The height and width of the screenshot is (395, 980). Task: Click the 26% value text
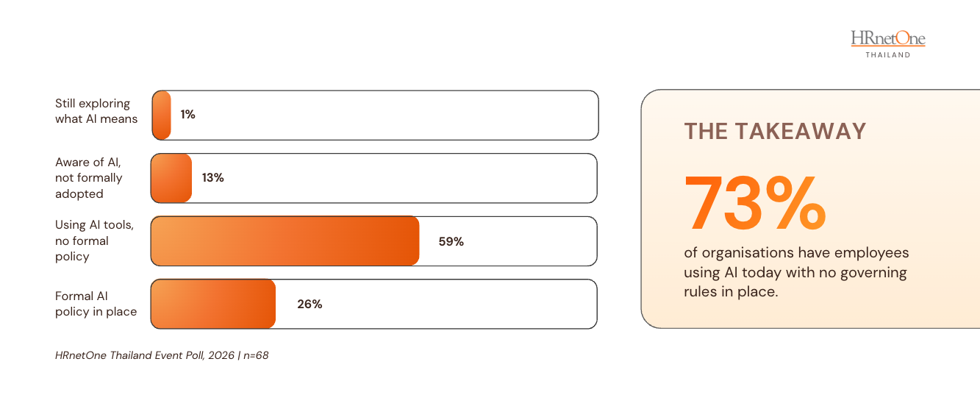pos(310,304)
